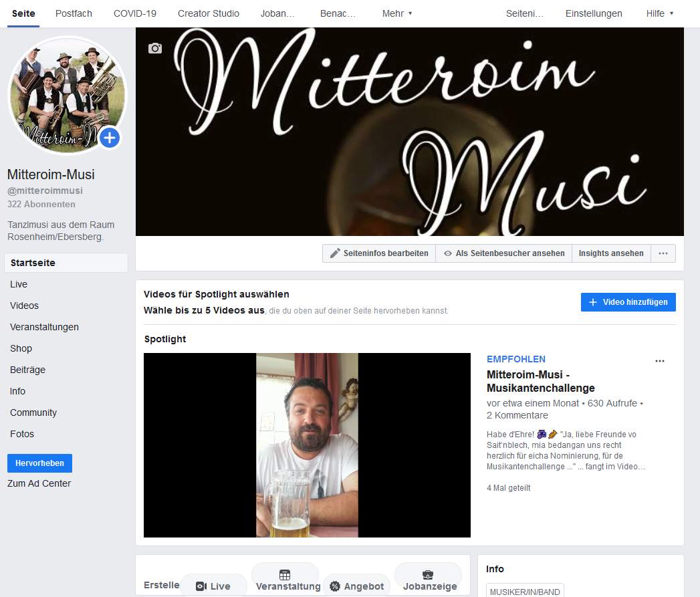Open Creator Studio tab
Viewport: 700px width, 597px height.
tap(208, 13)
